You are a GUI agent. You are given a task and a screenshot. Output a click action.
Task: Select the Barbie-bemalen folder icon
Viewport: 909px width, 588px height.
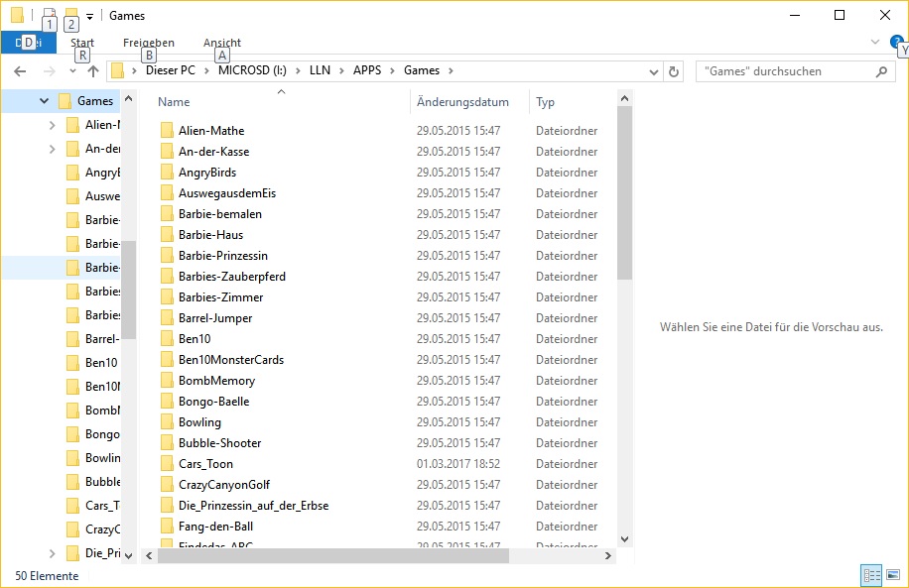167,214
